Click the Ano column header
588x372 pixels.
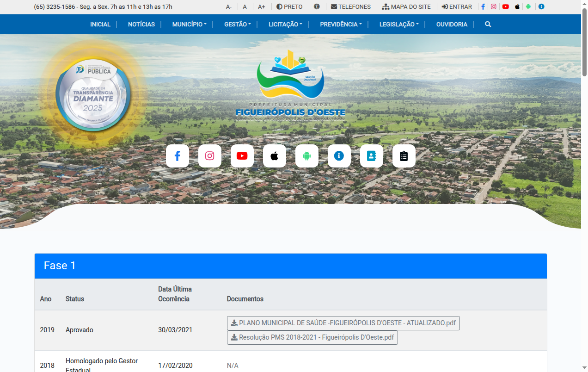(46, 299)
